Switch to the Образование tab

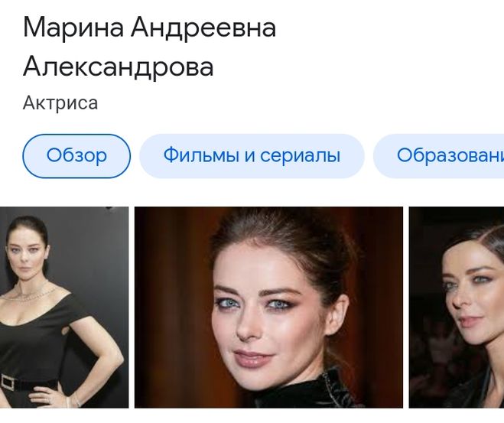(x=439, y=156)
